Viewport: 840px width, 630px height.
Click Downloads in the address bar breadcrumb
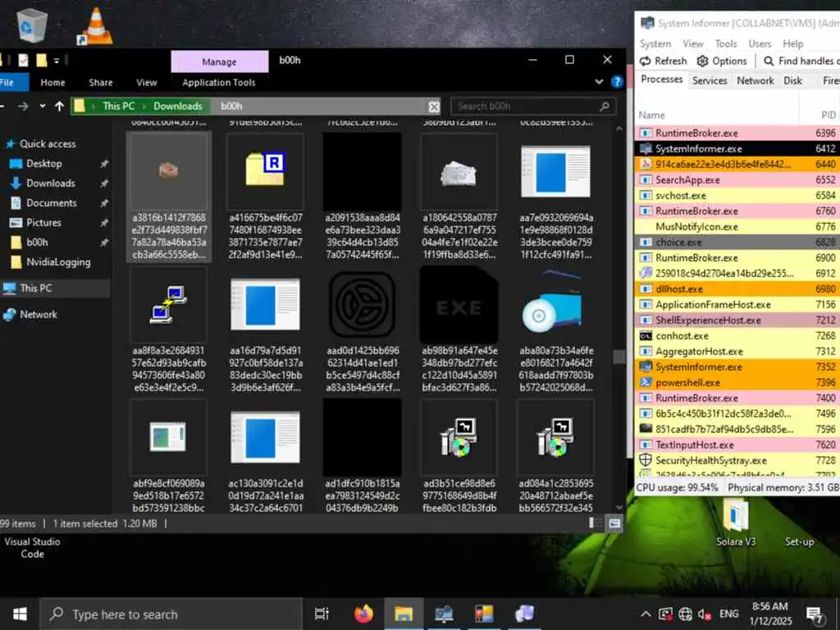click(178, 106)
